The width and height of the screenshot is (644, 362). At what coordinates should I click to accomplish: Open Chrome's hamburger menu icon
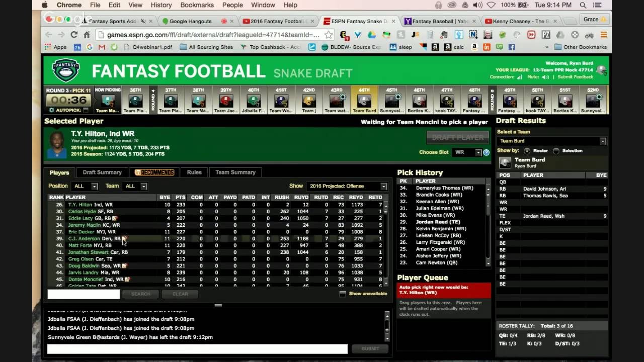pyautogui.click(x=604, y=35)
